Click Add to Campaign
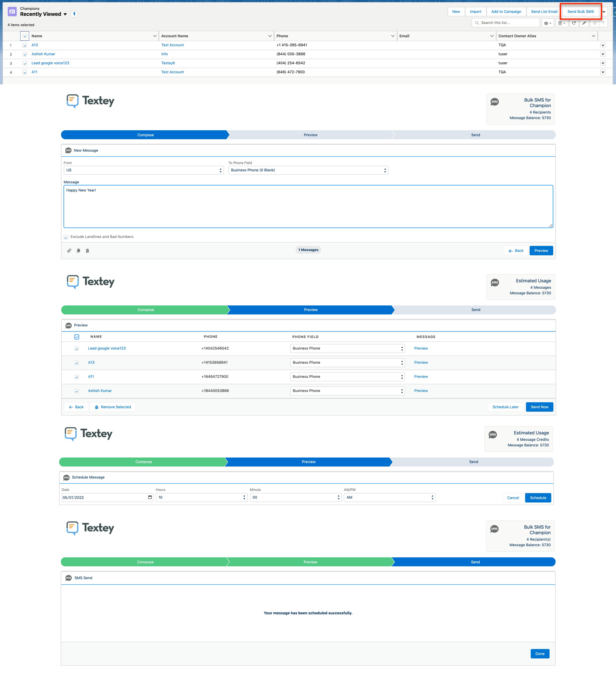 click(506, 12)
